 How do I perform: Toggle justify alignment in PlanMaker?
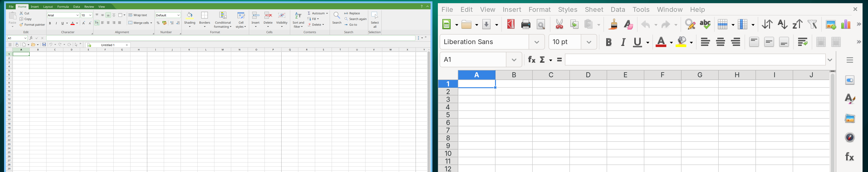pyautogui.click(x=120, y=23)
